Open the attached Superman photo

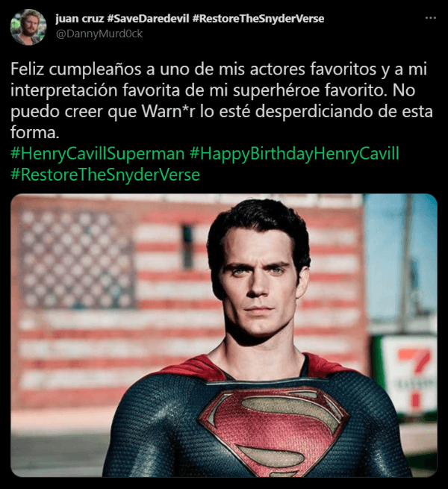tap(224, 335)
